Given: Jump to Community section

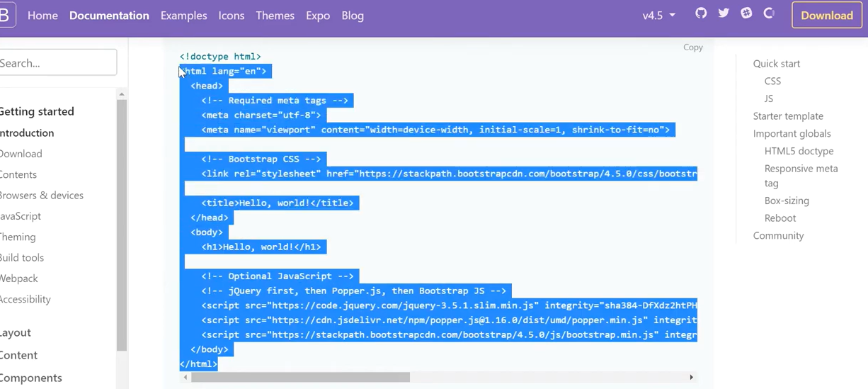Looking at the screenshot, I should 778,235.
